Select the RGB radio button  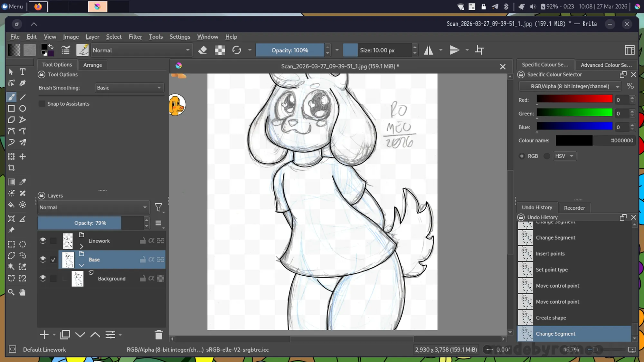(x=522, y=156)
